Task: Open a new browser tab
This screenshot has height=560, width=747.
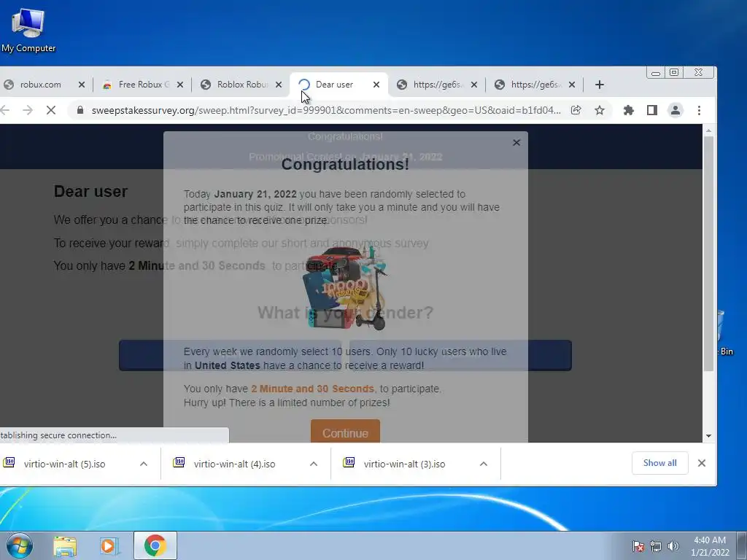Action: click(x=600, y=85)
